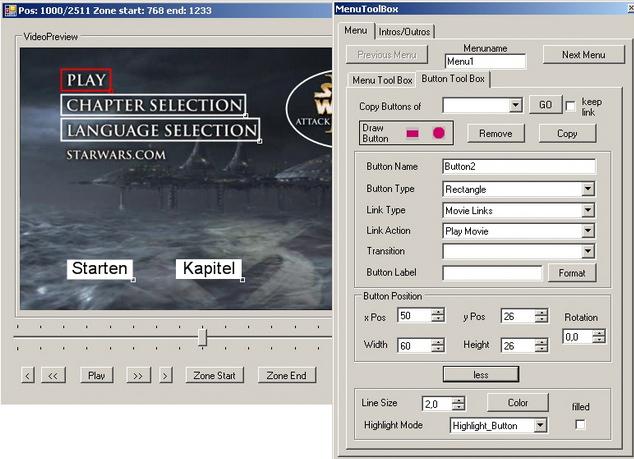
Task: Open the button label Format dialog
Action: click(572, 273)
